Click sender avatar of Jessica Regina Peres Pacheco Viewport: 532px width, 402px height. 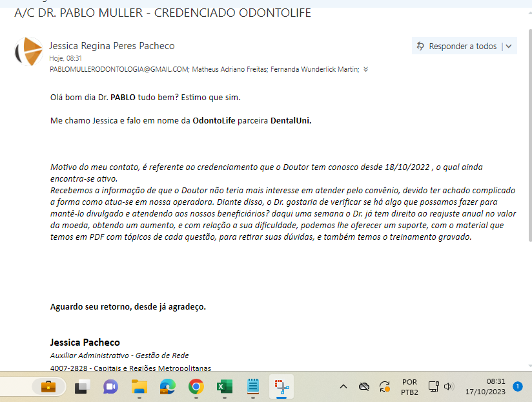tap(29, 52)
